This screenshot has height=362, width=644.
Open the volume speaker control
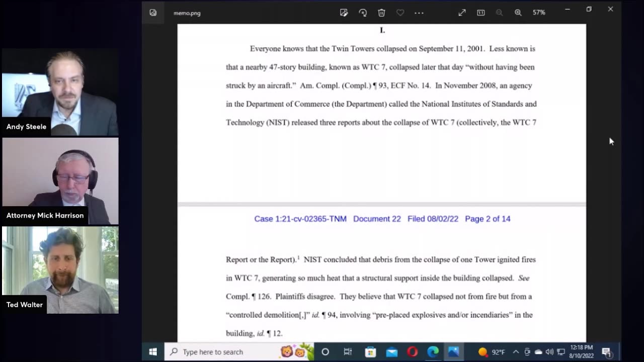click(x=549, y=352)
